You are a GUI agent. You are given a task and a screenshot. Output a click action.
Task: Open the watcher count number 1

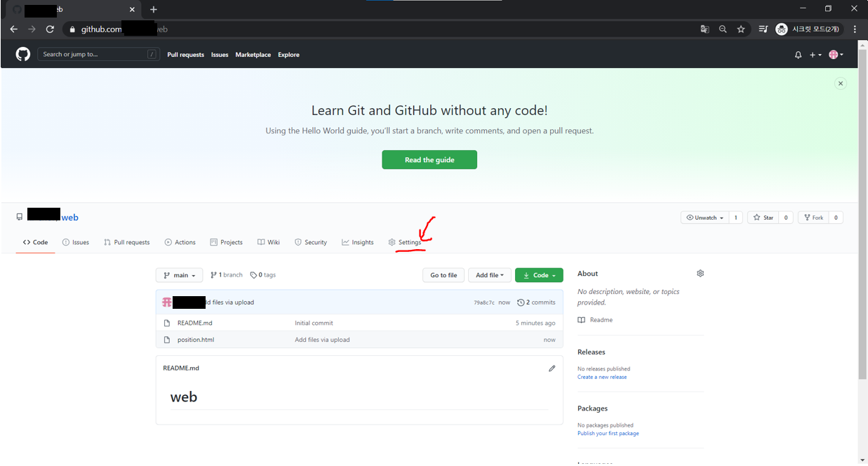coord(735,218)
